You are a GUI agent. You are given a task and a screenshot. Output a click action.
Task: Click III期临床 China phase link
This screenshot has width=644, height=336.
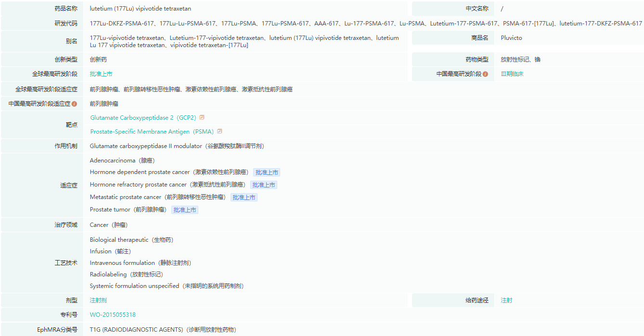click(x=512, y=74)
